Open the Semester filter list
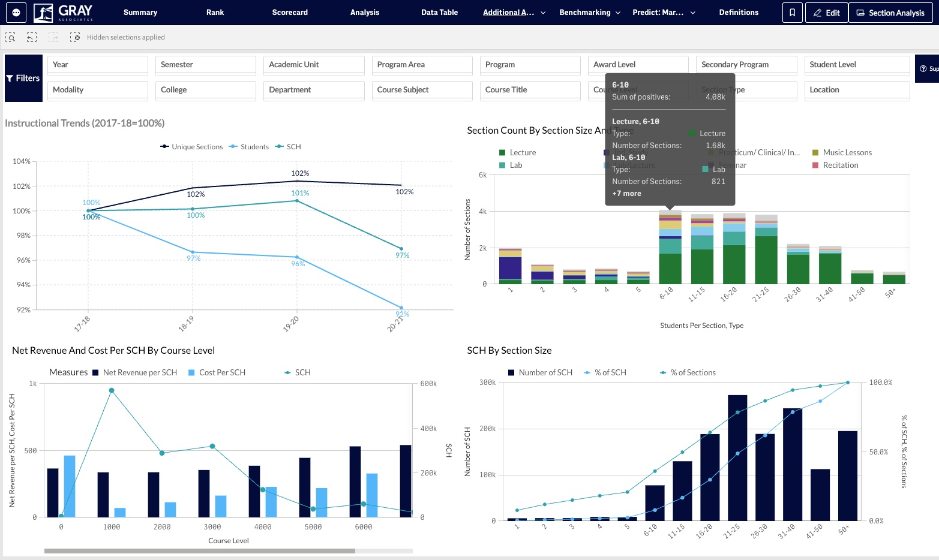Image resolution: width=939 pixels, height=560 pixels. pyautogui.click(x=206, y=65)
